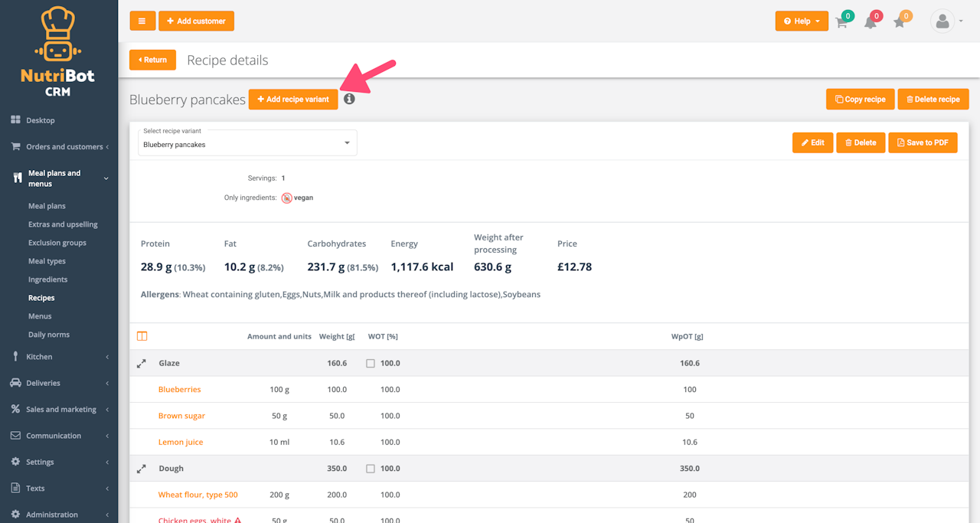This screenshot has width=980, height=523.
Task: Open the Select recipe variant dropdown
Action: [x=247, y=143]
